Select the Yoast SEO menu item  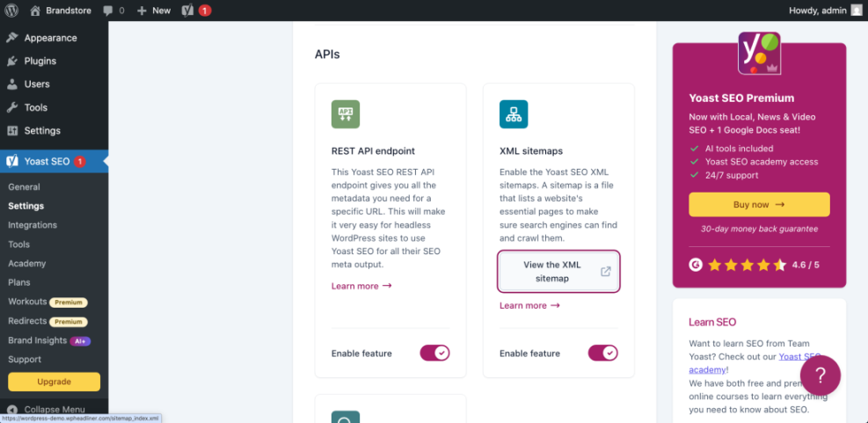pos(55,161)
